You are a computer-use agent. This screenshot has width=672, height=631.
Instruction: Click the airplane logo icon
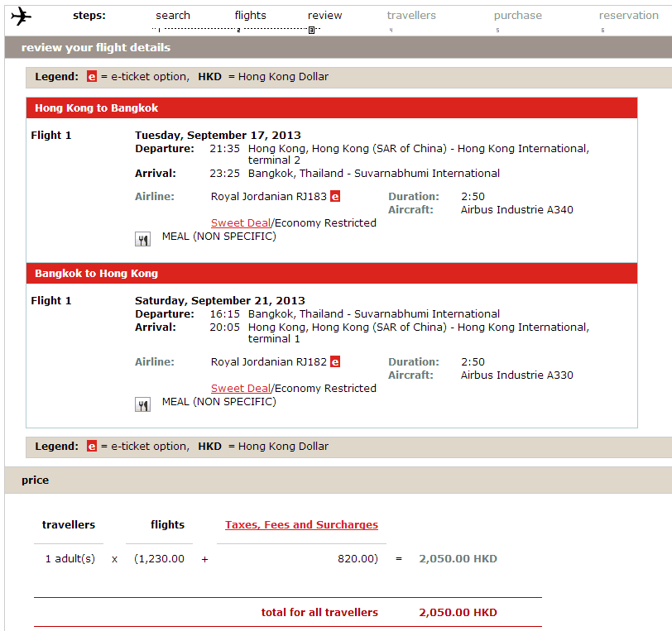[x=21, y=17]
